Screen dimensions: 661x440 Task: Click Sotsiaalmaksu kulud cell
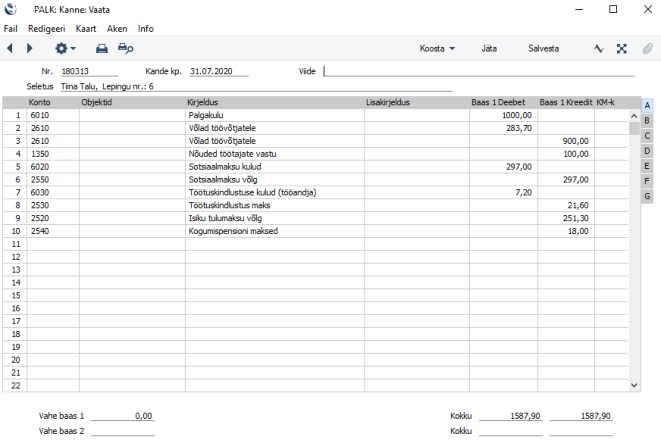coord(275,167)
